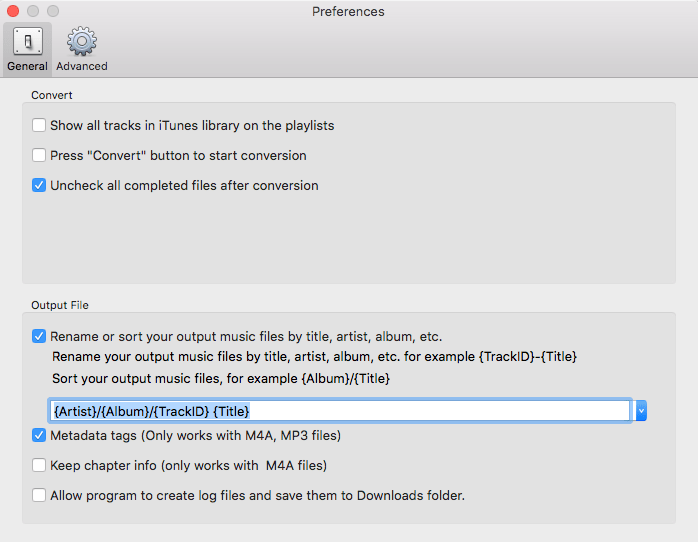Switch to the General tab label
This screenshot has width=698, height=542.
[x=27, y=66]
